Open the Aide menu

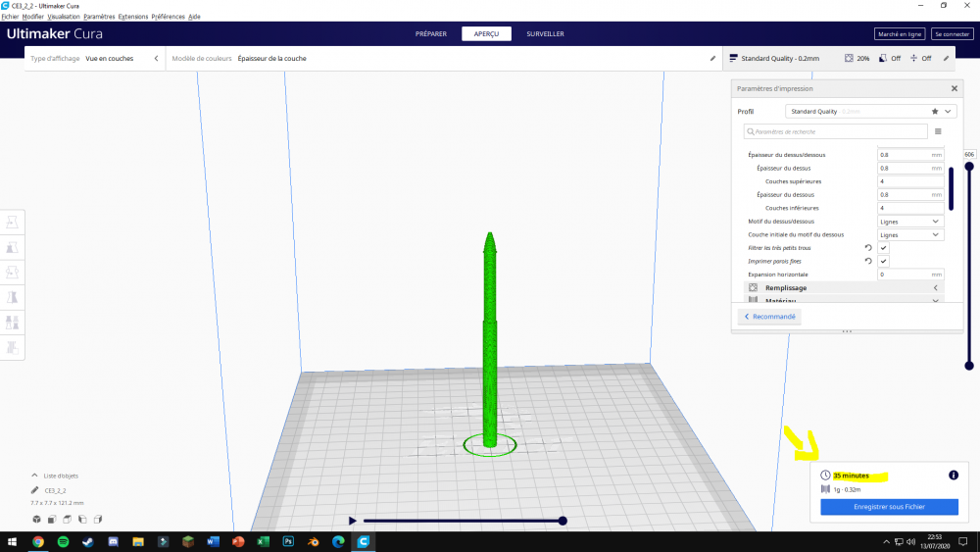[194, 17]
